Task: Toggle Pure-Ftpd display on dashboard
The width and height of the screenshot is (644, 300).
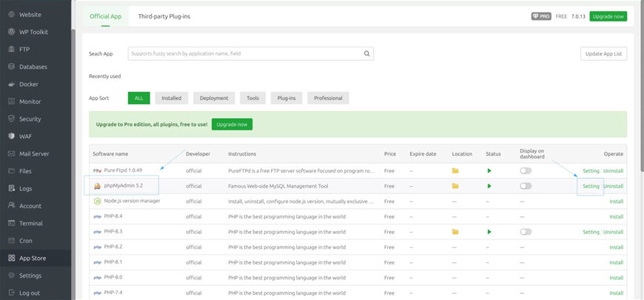Action: (x=526, y=170)
